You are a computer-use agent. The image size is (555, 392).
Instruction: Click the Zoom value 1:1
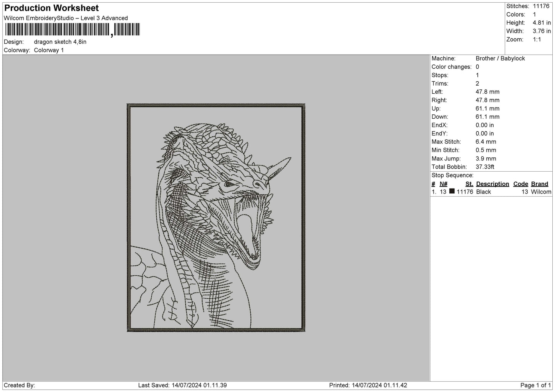point(537,40)
